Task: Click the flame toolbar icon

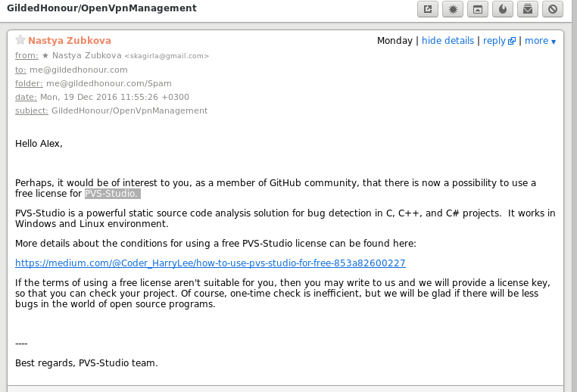Action: click(503, 9)
